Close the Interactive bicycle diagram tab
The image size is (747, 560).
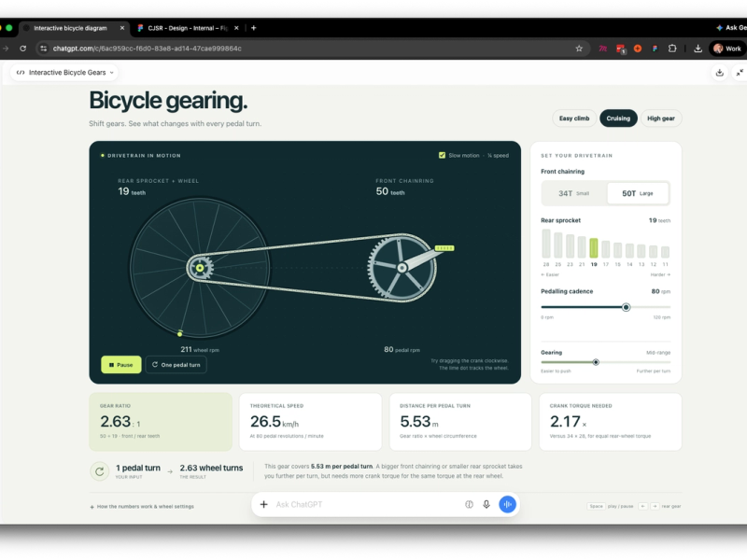click(x=122, y=28)
